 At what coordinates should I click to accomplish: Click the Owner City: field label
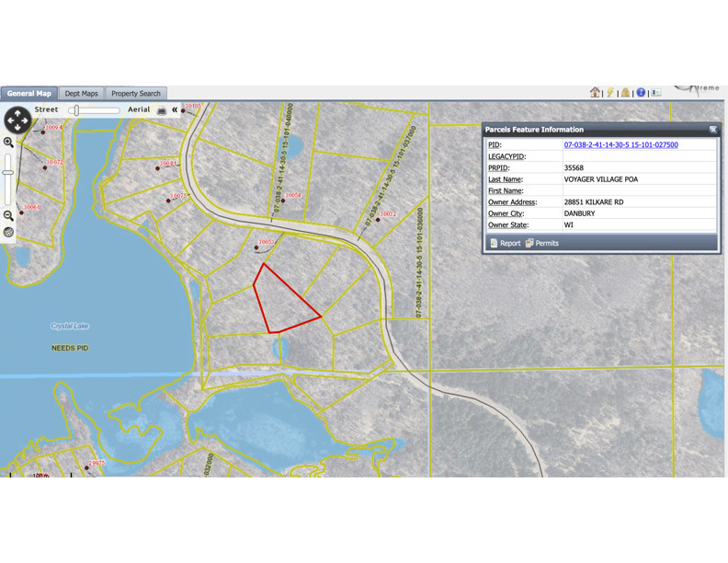pyautogui.click(x=506, y=213)
